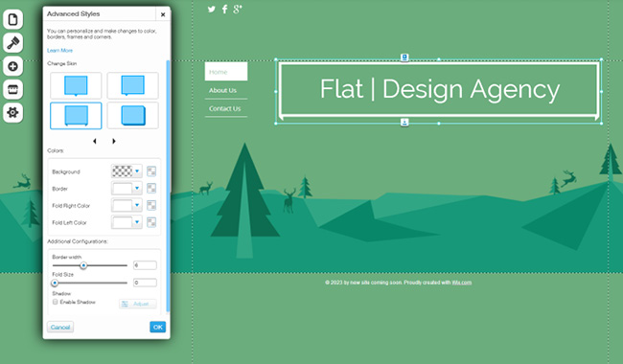Click the Add plus icon
Viewport: 623px width, 364px height.
(x=12, y=66)
